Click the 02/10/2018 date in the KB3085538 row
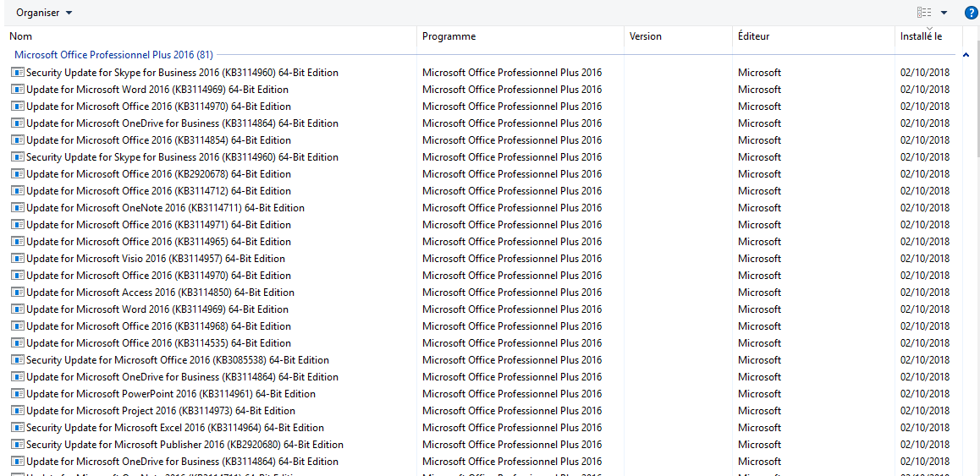Screen dimensions: 980x476 click(924, 360)
